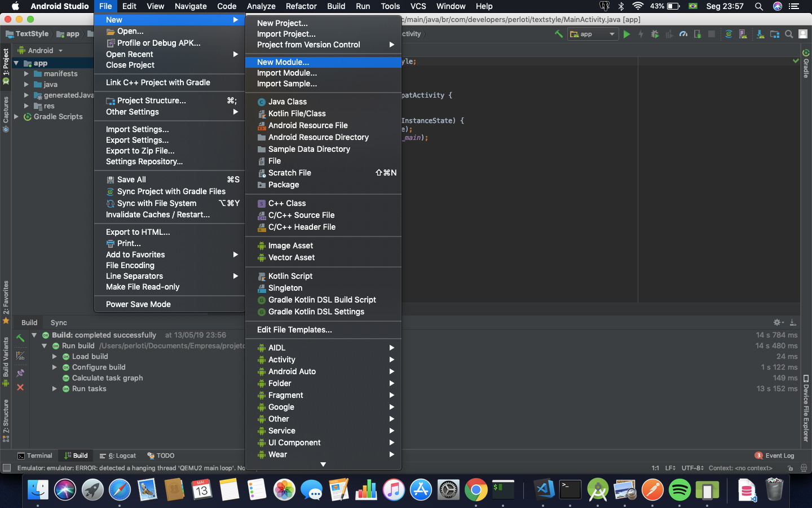812x508 pixels.
Task: Click the Wi-Fi icon in the macOS menu bar
Action: click(x=638, y=6)
